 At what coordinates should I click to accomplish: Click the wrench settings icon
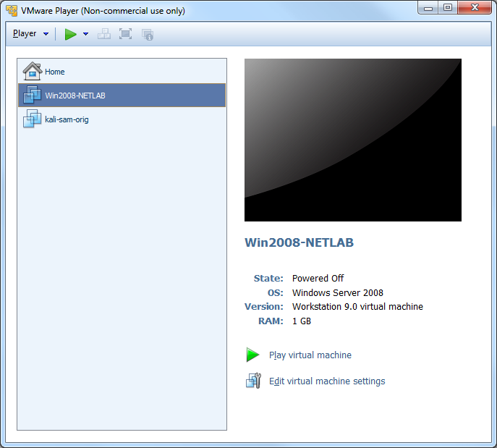[x=253, y=381]
